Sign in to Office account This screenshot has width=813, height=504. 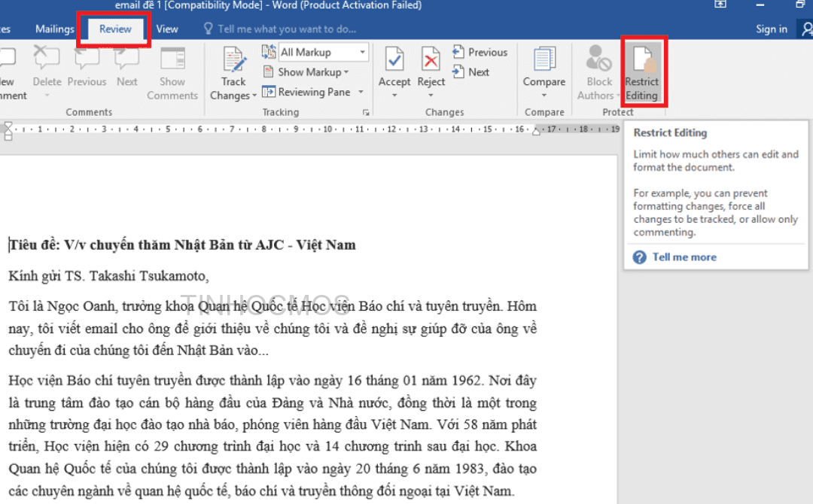(x=771, y=29)
